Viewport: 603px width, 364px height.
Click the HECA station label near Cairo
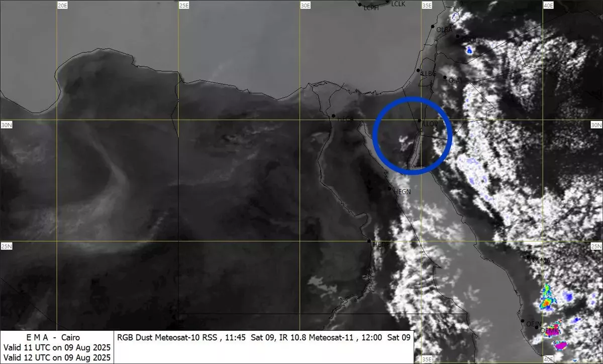(x=345, y=119)
